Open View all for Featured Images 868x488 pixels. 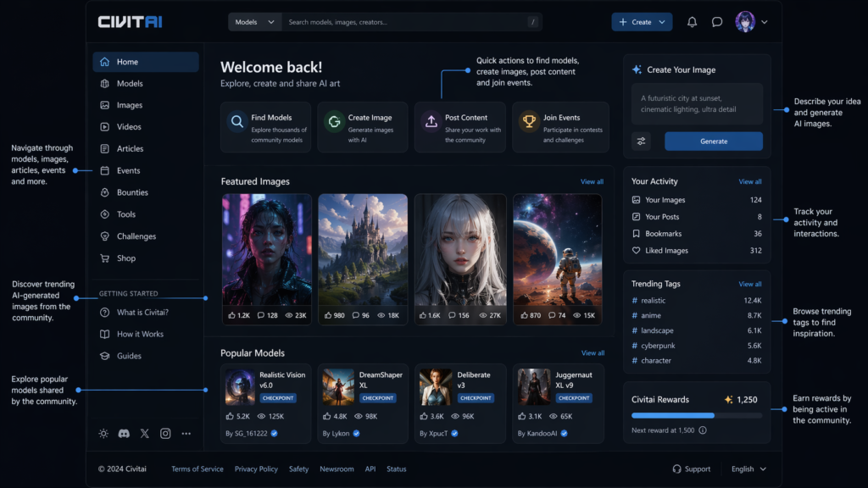(x=592, y=181)
